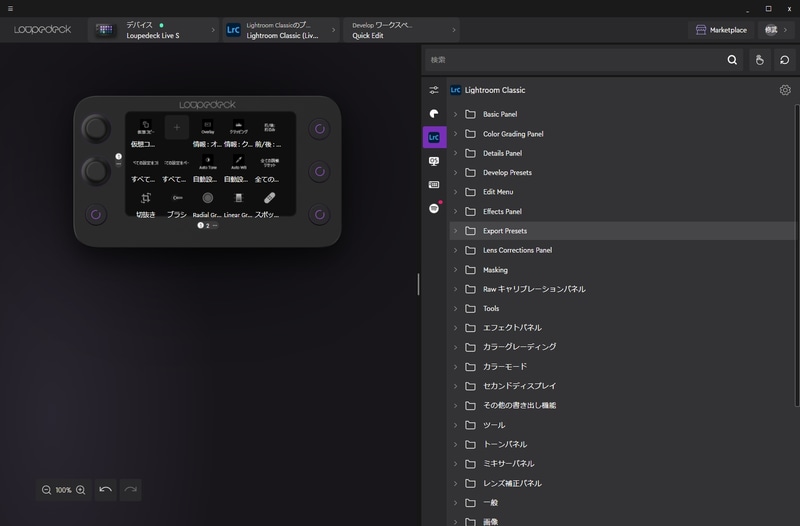This screenshot has width=800, height=526.
Task: Select the bottom-left round purple button
Action: 96,214
